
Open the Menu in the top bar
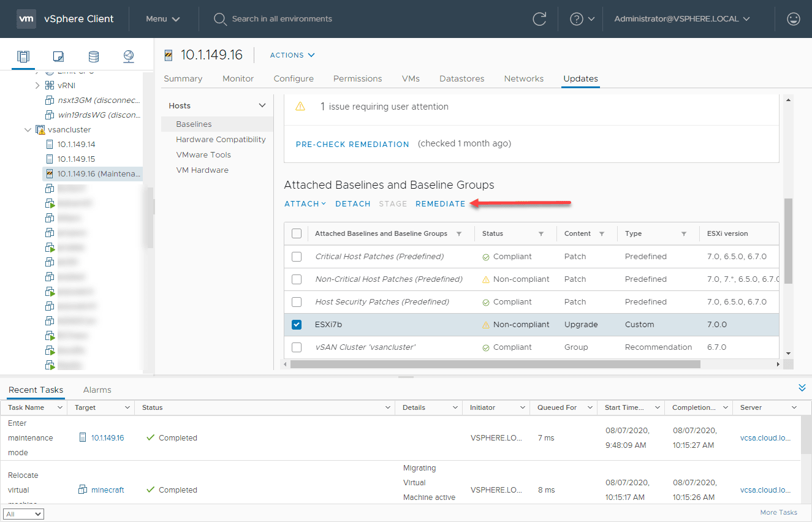pyautogui.click(x=162, y=19)
